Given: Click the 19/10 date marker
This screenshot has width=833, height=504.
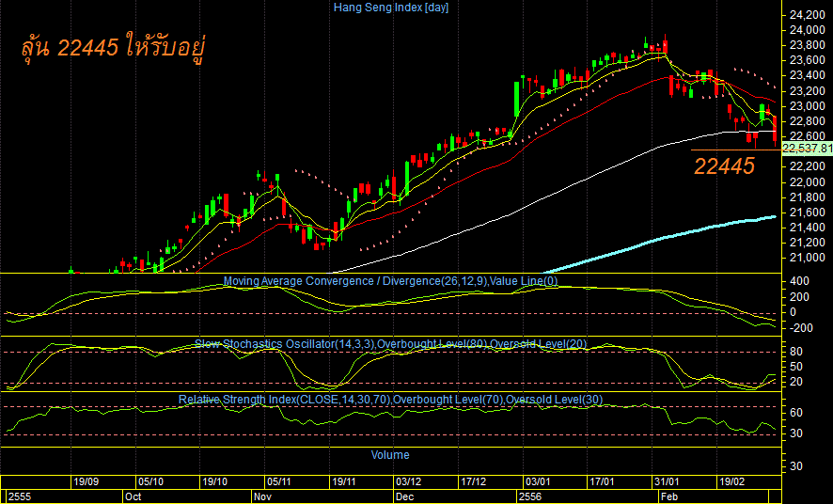Looking at the screenshot, I should [x=215, y=481].
